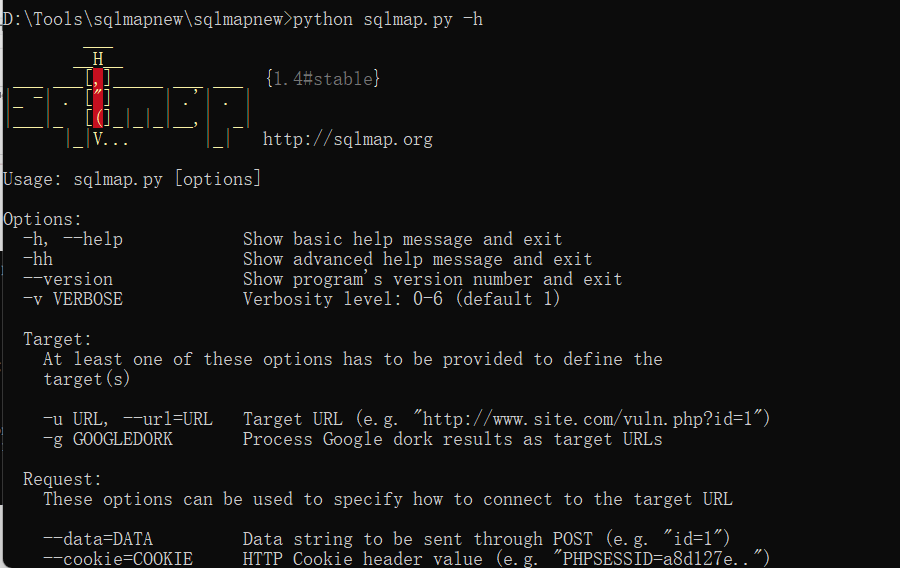Click the '-hh' advanced help option
The width and height of the screenshot is (900, 568).
click(38, 259)
